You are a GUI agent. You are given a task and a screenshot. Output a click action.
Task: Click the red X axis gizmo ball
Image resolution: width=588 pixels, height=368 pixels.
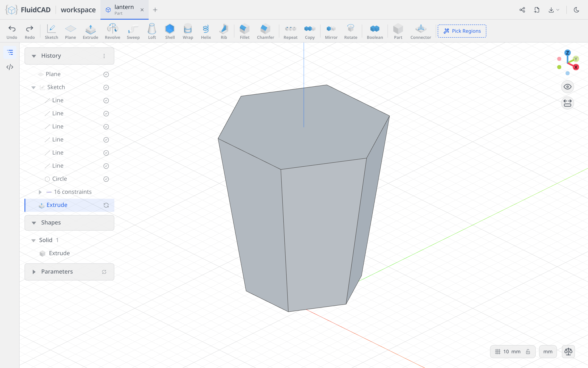576,67
